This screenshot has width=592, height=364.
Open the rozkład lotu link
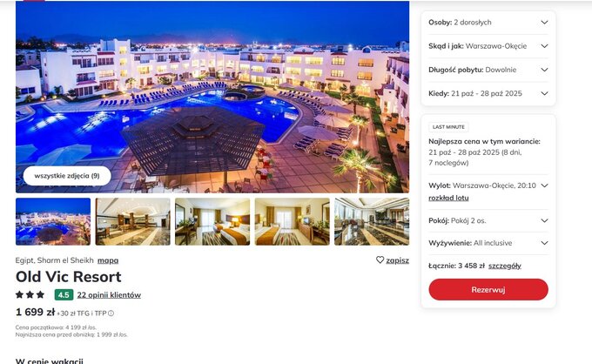(x=448, y=198)
